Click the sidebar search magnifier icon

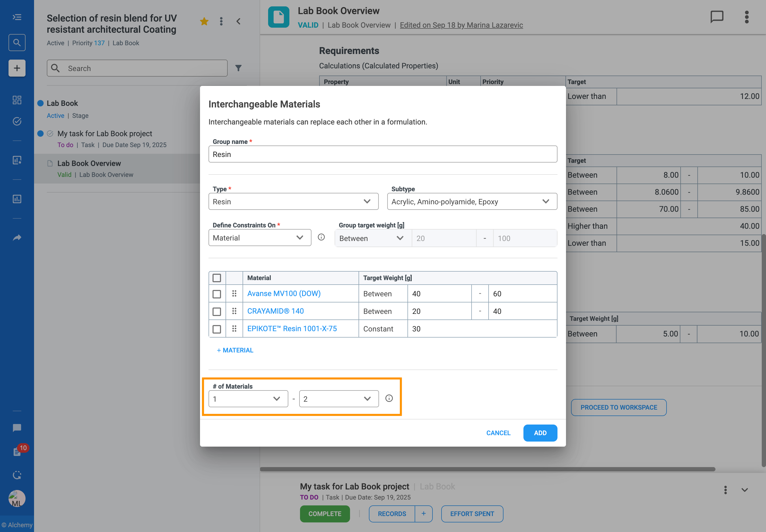click(x=17, y=43)
